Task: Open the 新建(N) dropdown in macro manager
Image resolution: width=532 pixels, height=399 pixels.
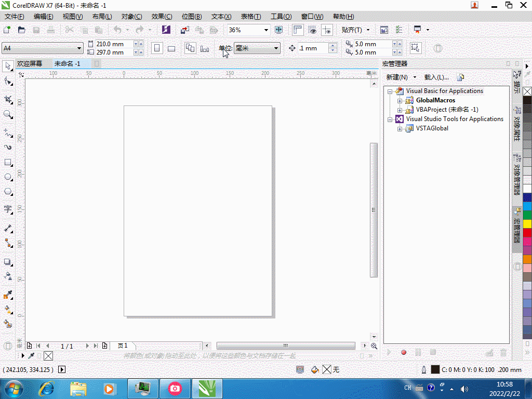Action: click(415, 77)
